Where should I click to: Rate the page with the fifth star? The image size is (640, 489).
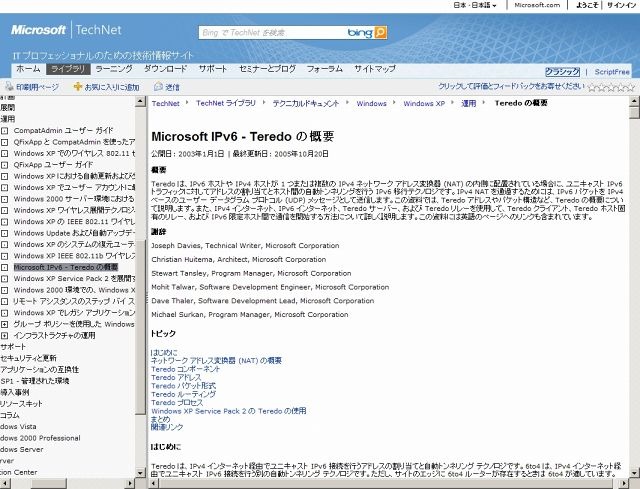[631, 87]
